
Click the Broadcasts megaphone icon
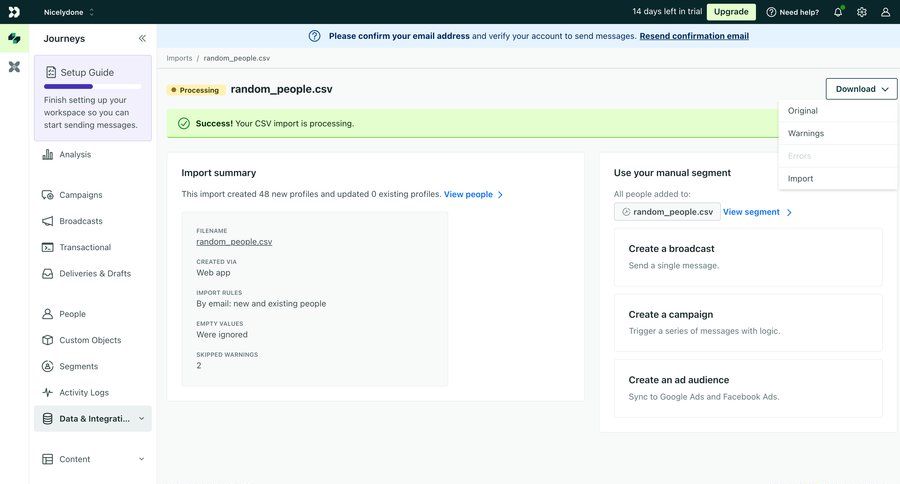coord(48,221)
